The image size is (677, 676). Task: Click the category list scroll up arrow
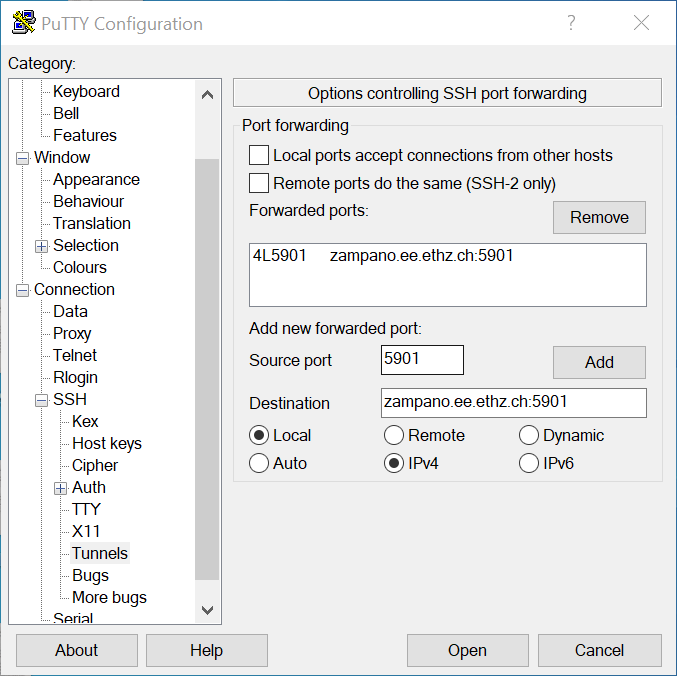point(207,95)
